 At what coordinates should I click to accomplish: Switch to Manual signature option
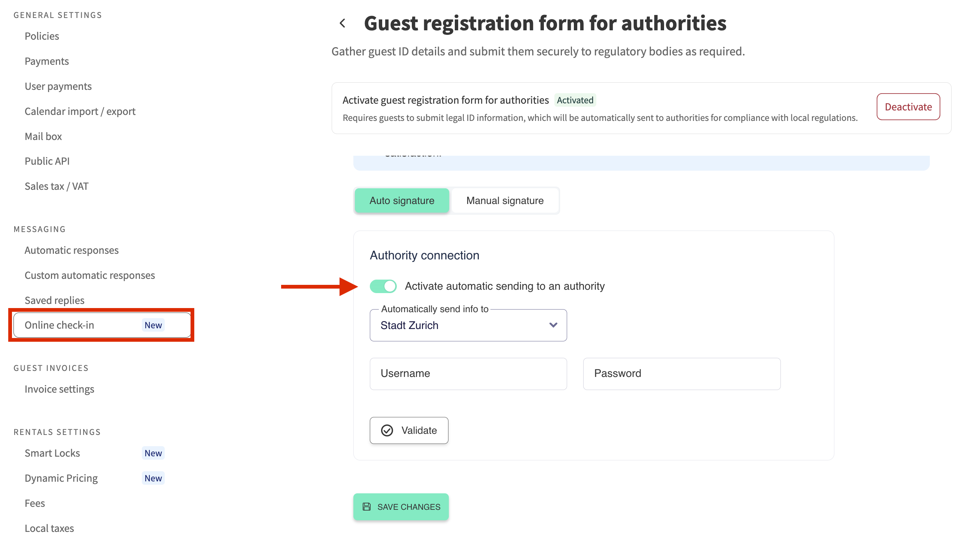(x=505, y=201)
